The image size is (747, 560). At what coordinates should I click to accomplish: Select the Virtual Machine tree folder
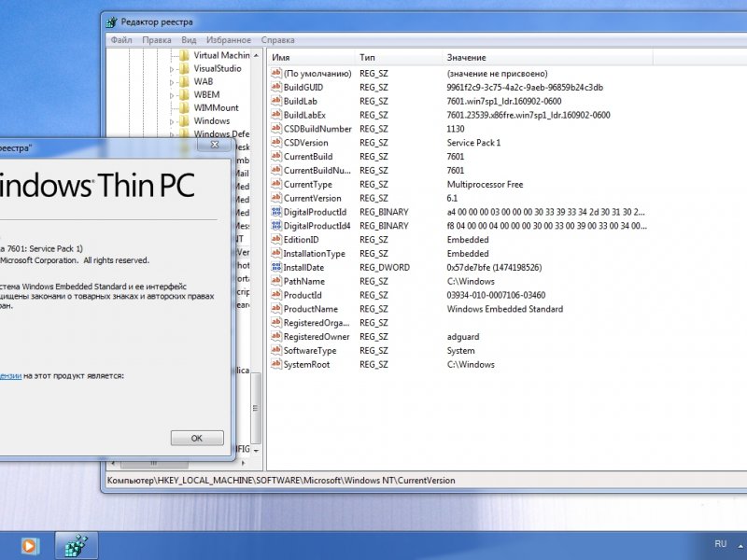(221, 55)
